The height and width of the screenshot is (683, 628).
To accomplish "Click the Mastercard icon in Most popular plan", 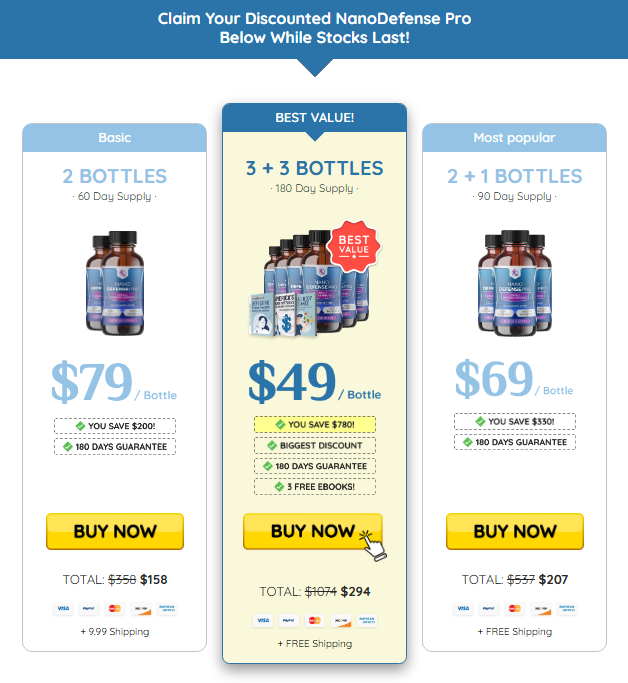I will [515, 609].
